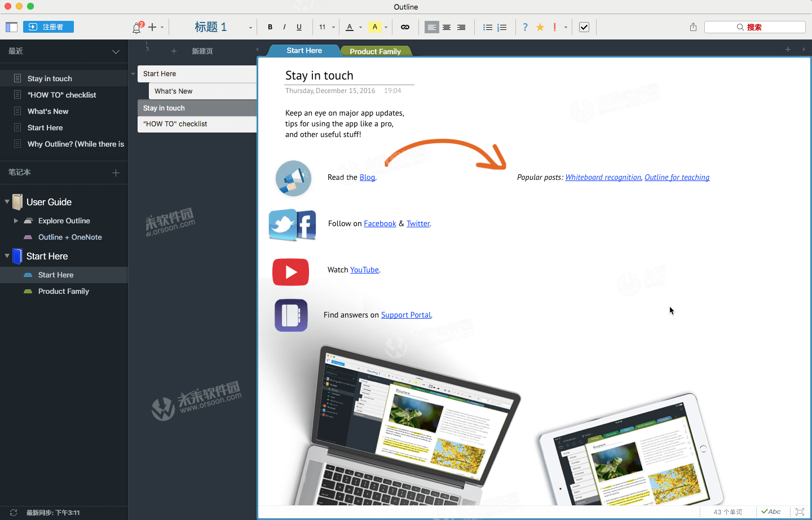Add a new notebook with plus icon
The height and width of the screenshot is (520, 812).
pyautogui.click(x=116, y=173)
